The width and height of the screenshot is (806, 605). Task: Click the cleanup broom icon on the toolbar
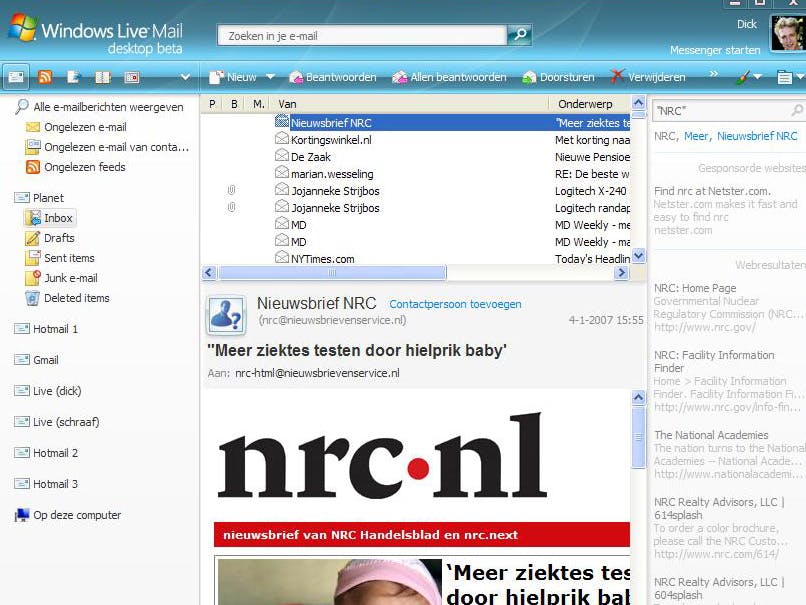742,78
